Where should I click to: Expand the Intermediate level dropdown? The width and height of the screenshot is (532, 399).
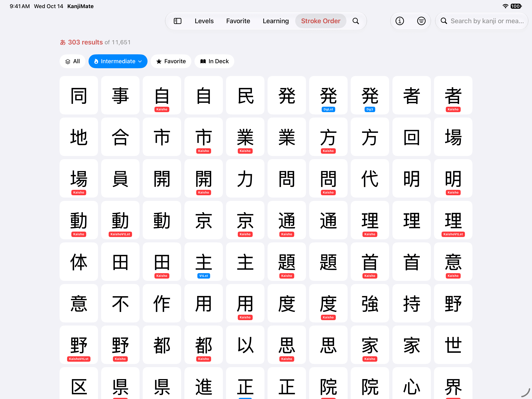tap(118, 61)
